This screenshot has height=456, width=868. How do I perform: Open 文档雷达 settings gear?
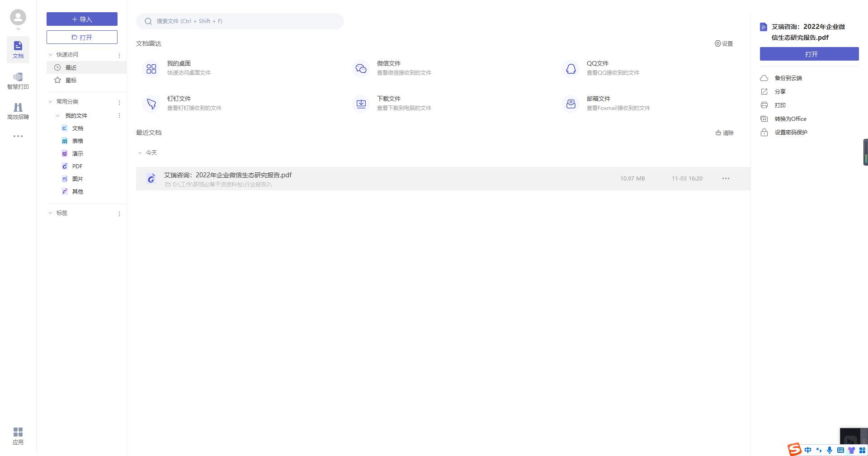click(723, 43)
